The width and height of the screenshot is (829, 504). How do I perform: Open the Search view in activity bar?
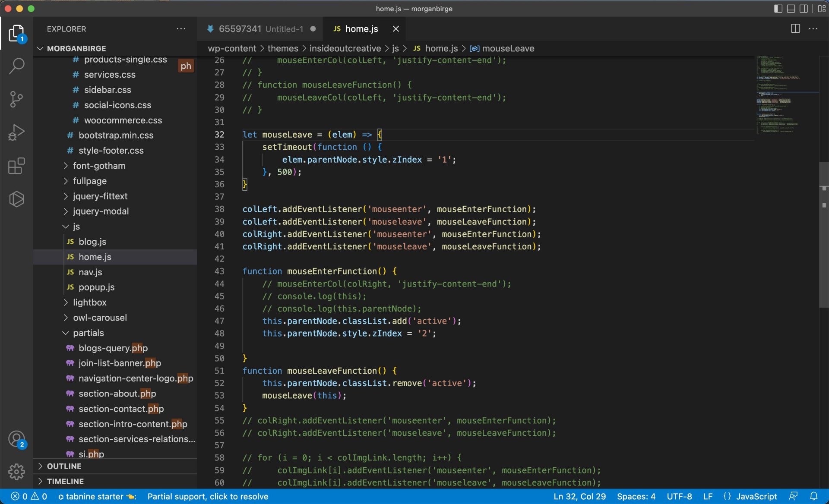click(x=16, y=66)
